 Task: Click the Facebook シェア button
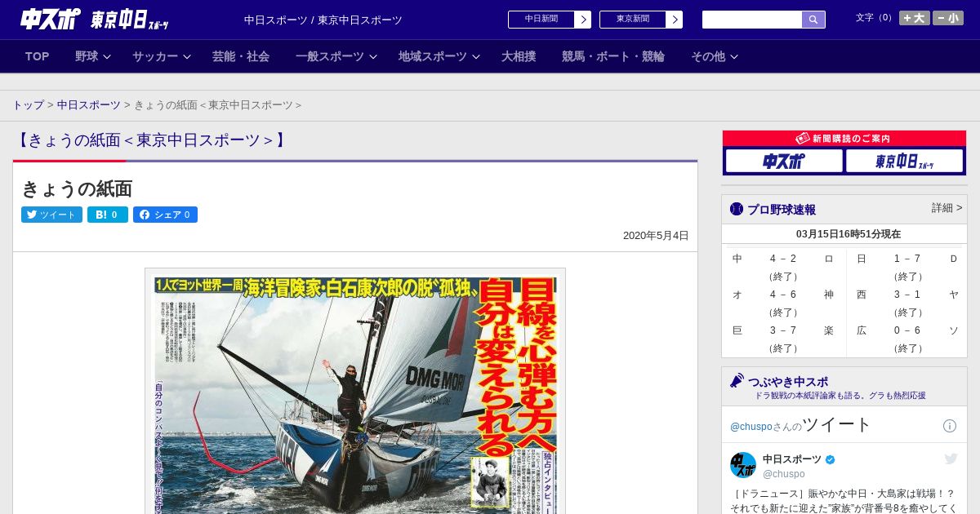(x=165, y=215)
